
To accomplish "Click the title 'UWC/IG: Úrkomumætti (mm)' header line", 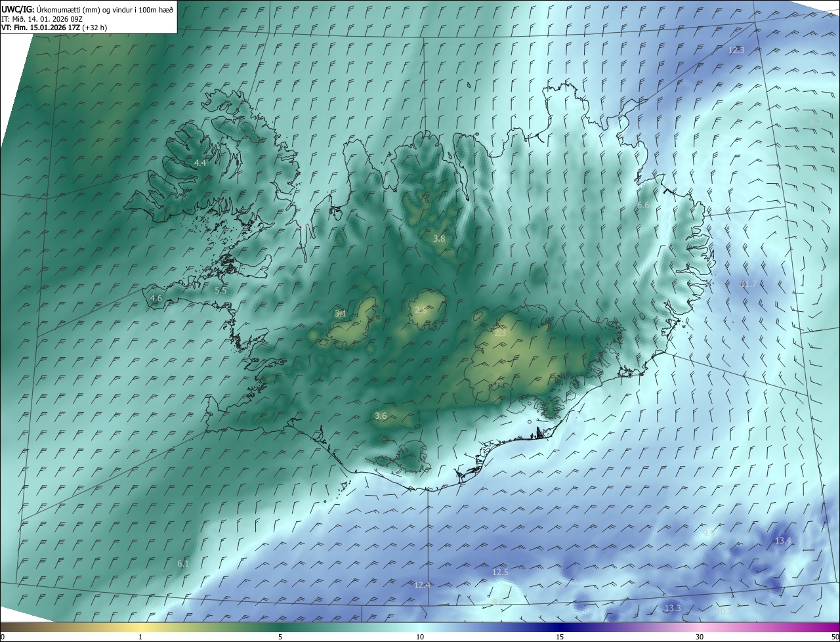I will click(87, 9).
